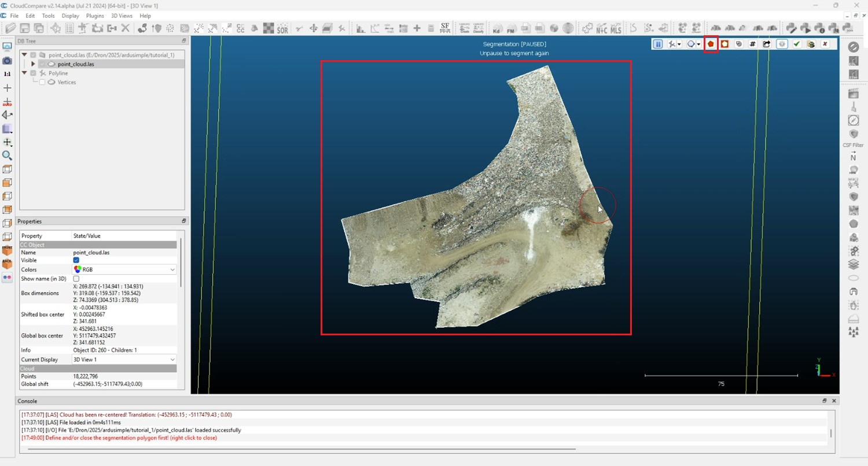Uncheck the Visible property checkbox

coord(76,260)
